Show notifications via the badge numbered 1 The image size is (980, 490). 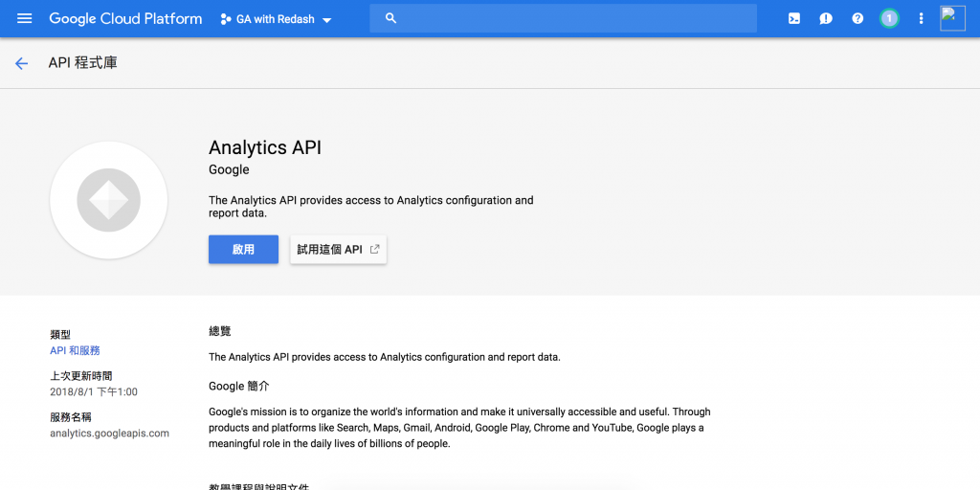(889, 18)
